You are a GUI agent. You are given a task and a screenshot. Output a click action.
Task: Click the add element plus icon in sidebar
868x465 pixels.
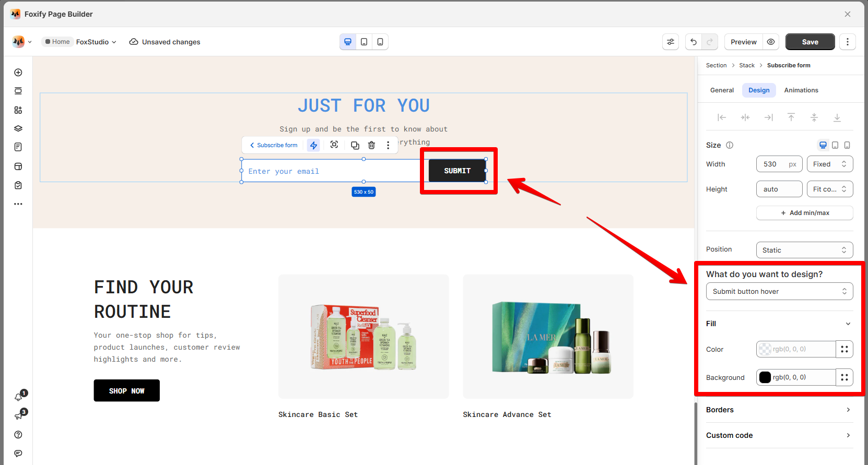point(18,73)
